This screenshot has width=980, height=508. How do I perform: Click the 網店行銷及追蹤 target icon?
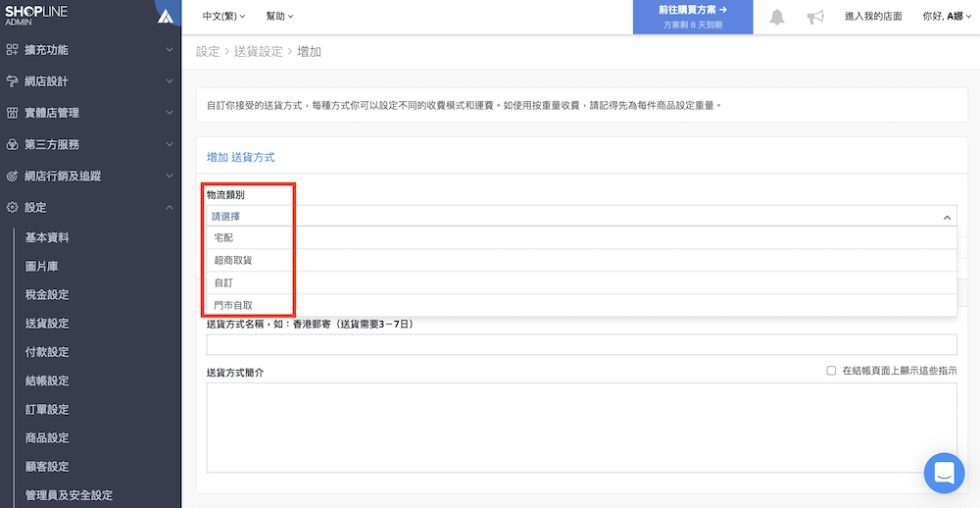coord(12,177)
